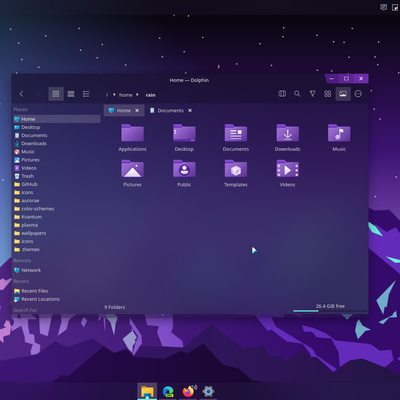Image resolution: width=400 pixels, height=400 pixels.
Task: Open .themes bookmark in sidebar
Action: coord(57,249)
